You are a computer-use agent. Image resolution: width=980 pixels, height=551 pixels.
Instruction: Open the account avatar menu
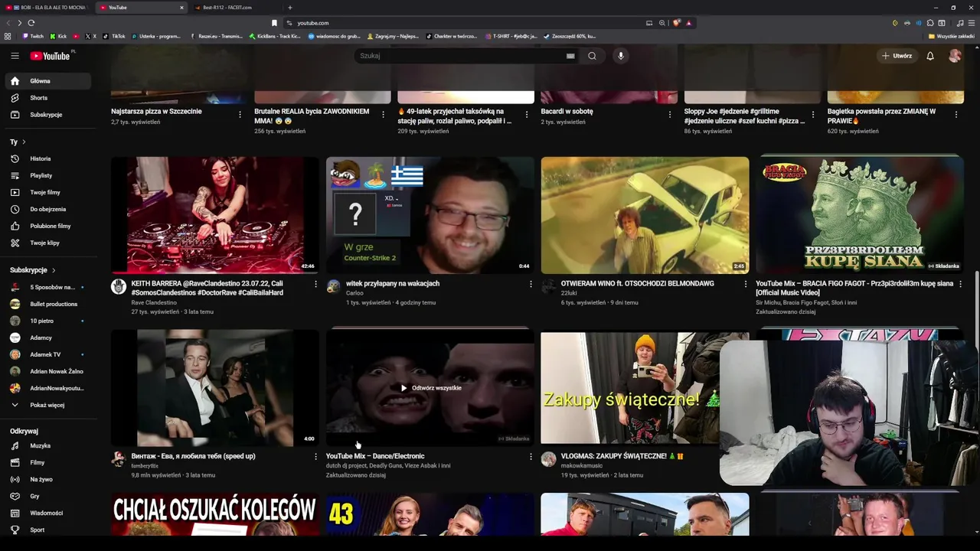click(x=955, y=56)
